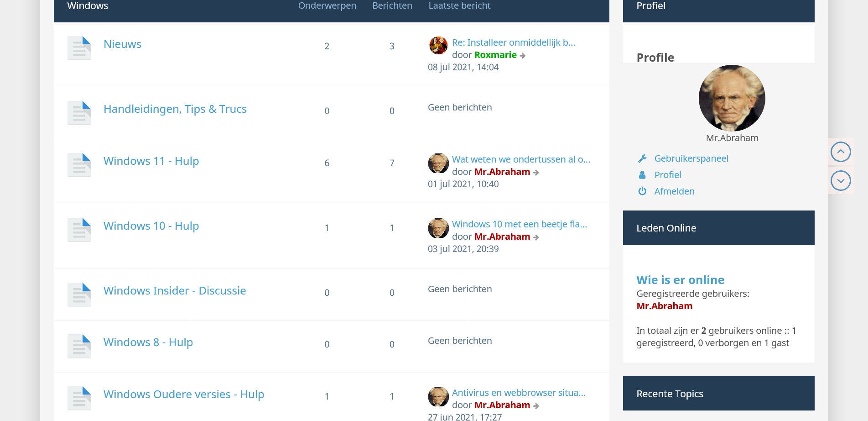Open the Windows Oudere versies - Hulp forum
This screenshot has height=421, width=868.
point(183,395)
